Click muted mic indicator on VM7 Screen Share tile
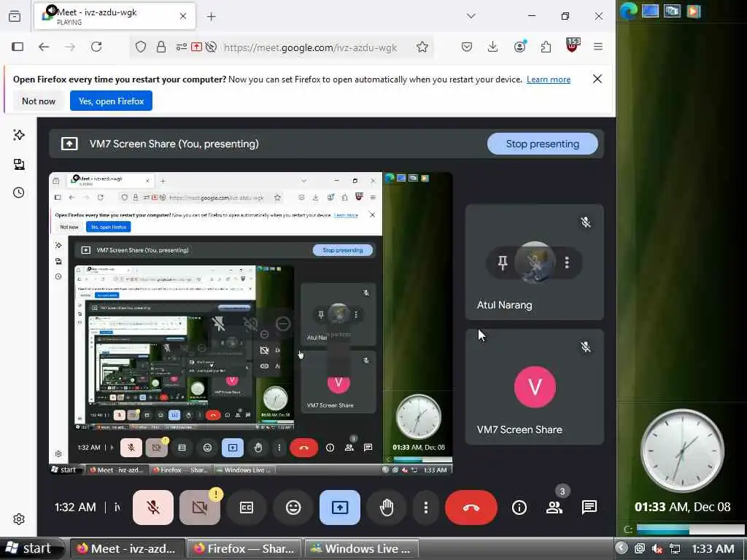The width and height of the screenshot is (747, 560). pos(586,347)
